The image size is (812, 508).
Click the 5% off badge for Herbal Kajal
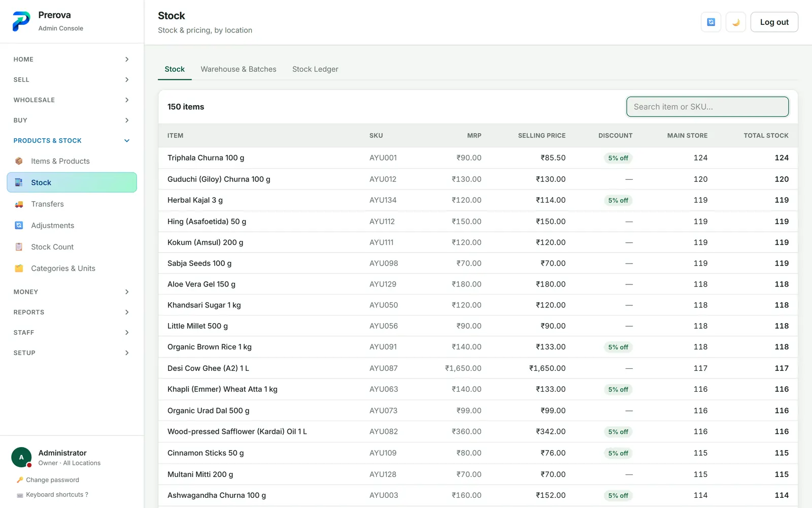tap(618, 200)
